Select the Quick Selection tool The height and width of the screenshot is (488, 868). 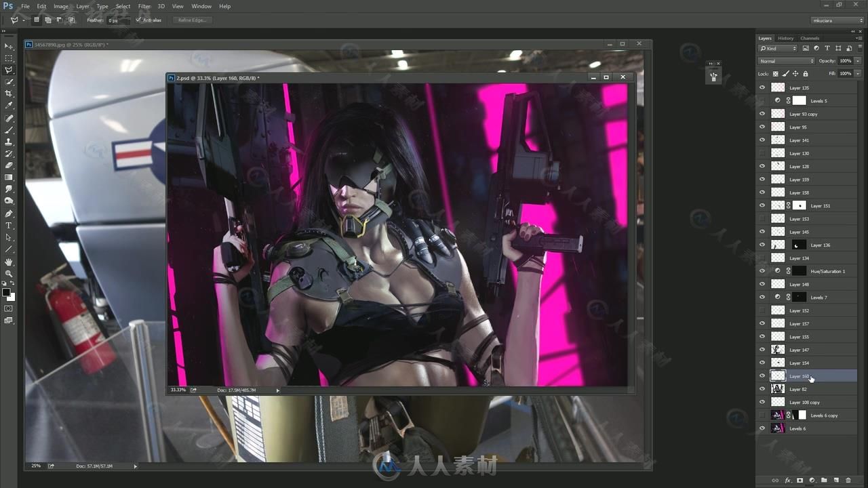[x=9, y=82]
